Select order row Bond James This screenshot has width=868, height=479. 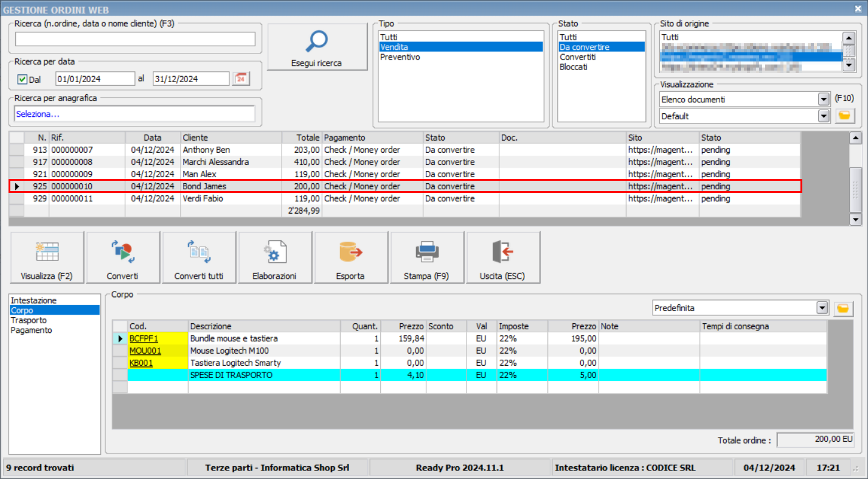(x=405, y=186)
